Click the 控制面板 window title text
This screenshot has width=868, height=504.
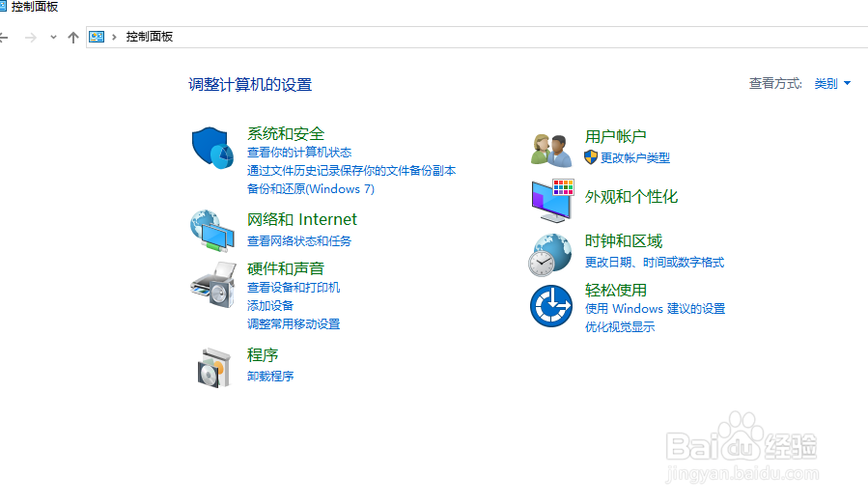click(x=35, y=7)
